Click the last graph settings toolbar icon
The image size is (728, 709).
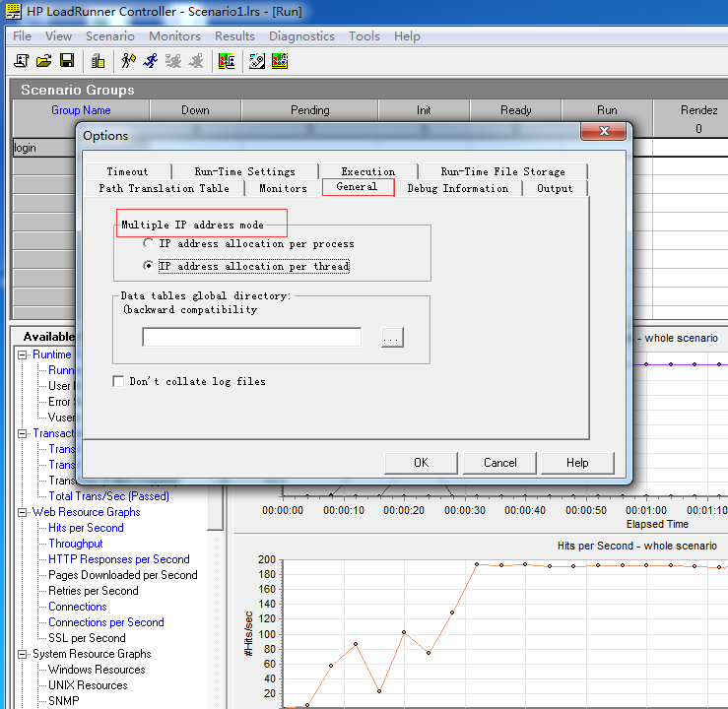(280, 61)
